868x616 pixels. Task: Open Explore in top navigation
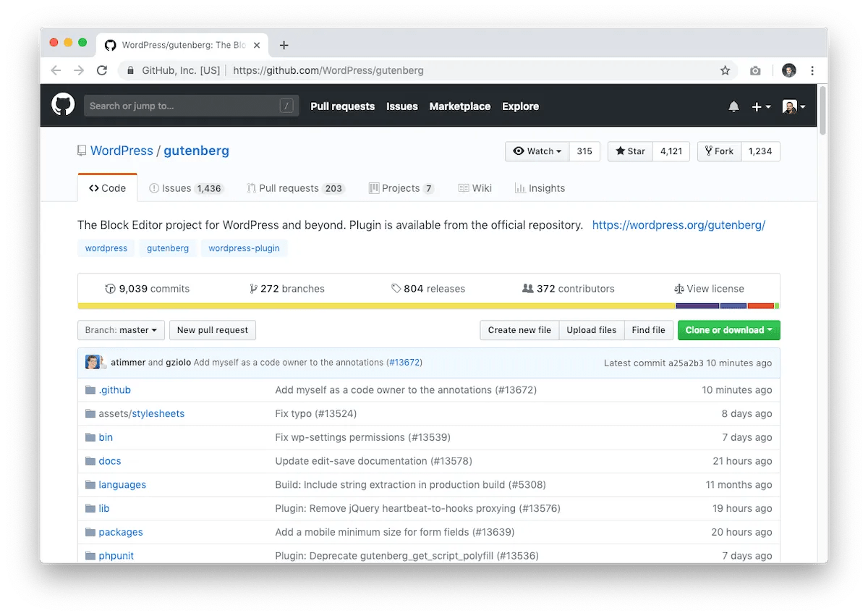(x=521, y=106)
